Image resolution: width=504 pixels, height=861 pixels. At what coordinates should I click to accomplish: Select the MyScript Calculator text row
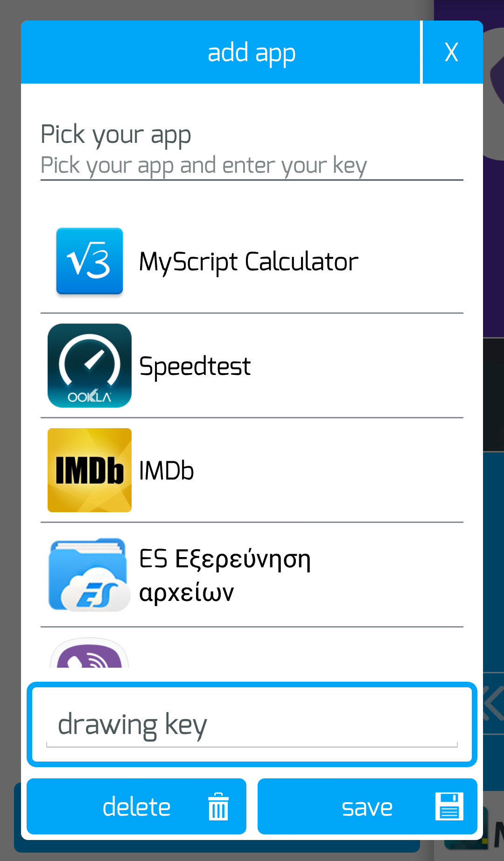pos(249,262)
